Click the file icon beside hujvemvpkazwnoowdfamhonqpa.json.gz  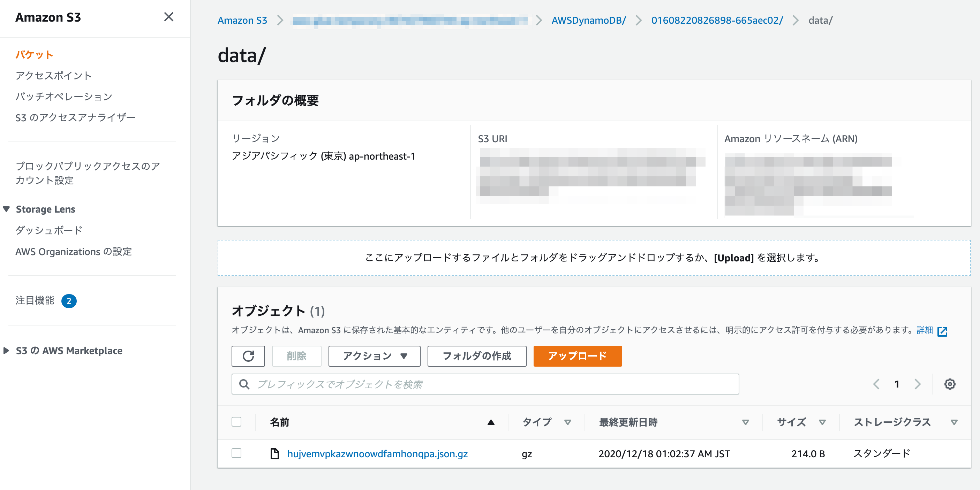(x=274, y=453)
